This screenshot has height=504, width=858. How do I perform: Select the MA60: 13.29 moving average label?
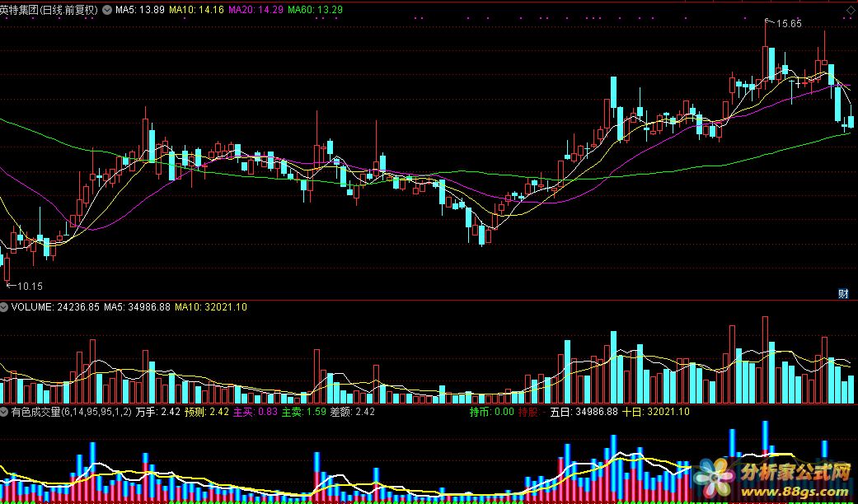(315, 10)
